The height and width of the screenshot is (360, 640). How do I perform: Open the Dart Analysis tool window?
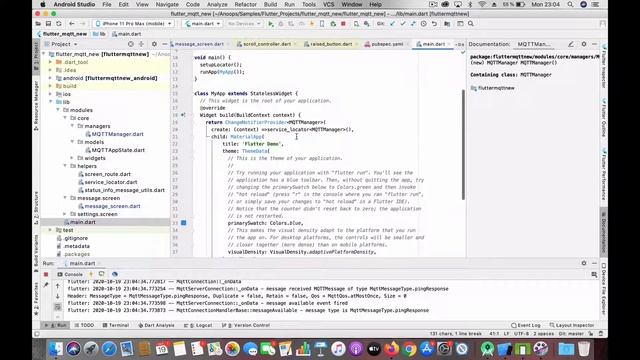tap(156, 325)
